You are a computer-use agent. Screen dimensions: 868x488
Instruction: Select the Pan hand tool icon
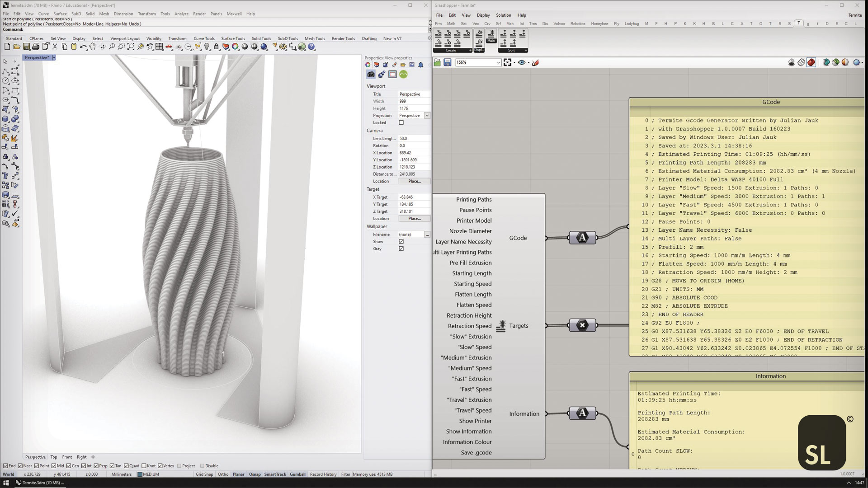click(93, 47)
